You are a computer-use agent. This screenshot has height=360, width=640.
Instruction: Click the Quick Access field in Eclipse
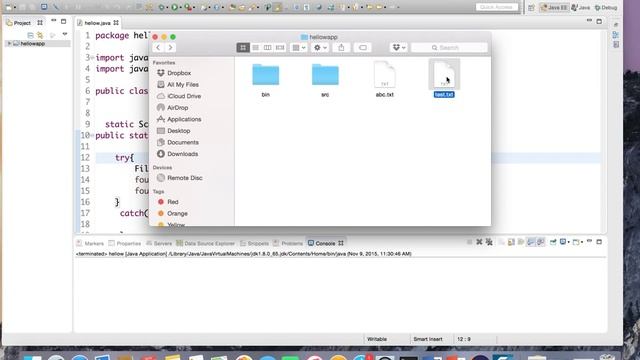[497, 7]
